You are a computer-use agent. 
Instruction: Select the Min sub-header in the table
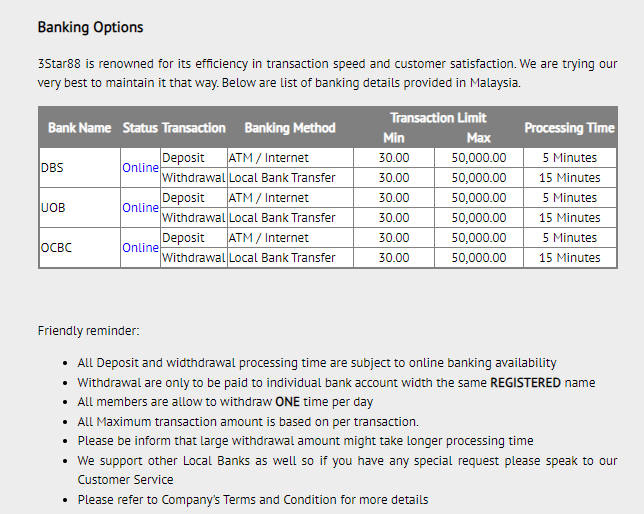click(394, 138)
